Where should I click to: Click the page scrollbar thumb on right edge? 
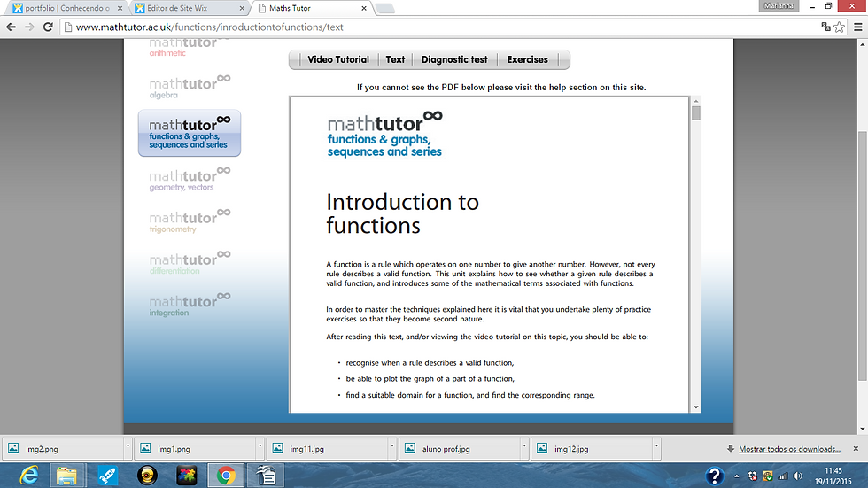pyautogui.click(x=863, y=256)
